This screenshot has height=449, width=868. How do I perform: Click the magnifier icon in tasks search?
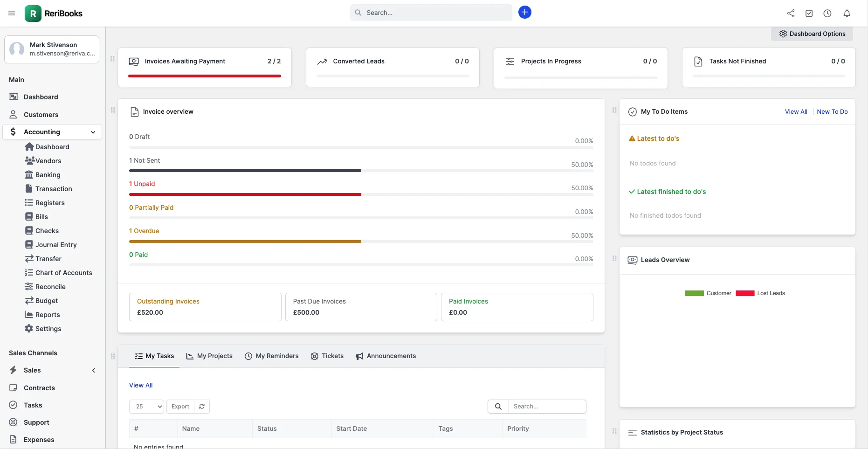[498, 407]
